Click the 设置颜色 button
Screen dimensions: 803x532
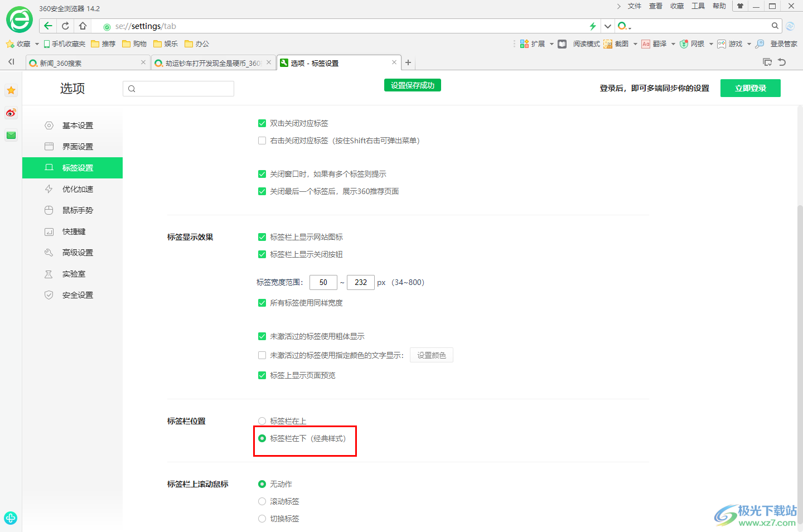click(x=432, y=355)
